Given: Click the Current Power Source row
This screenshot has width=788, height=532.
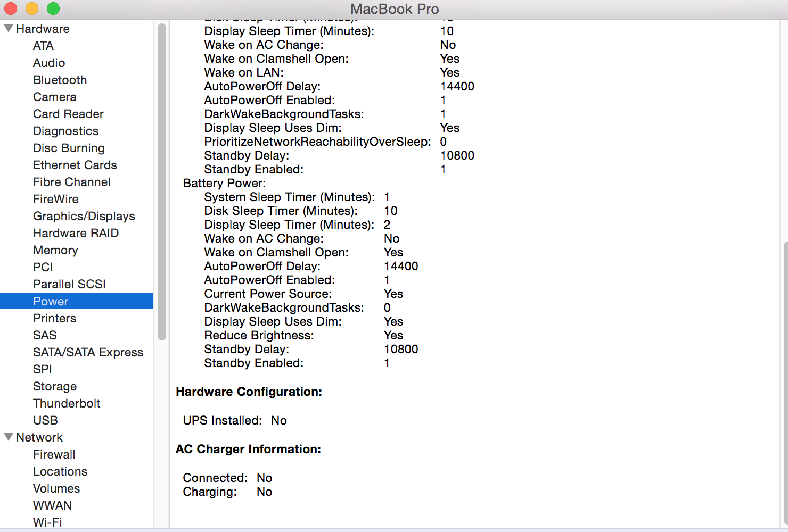Looking at the screenshot, I should click(x=303, y=294).
